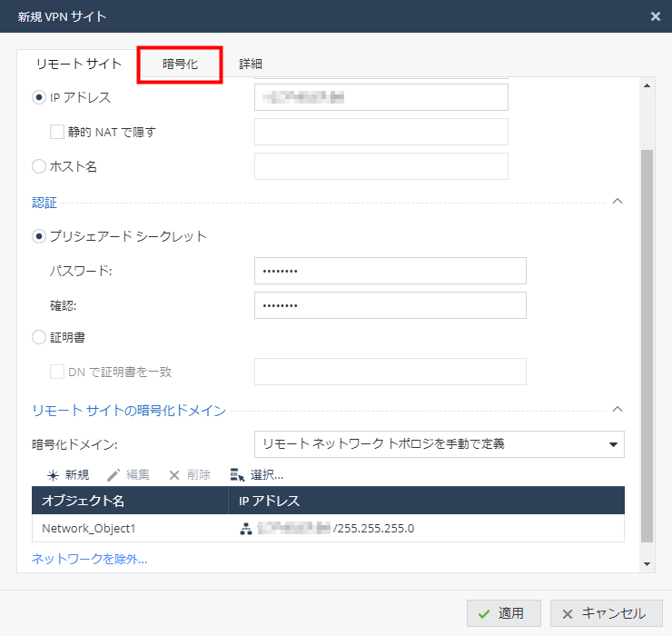Click the 確認 password field
This screenshot has height=636, width=672.
390,305
